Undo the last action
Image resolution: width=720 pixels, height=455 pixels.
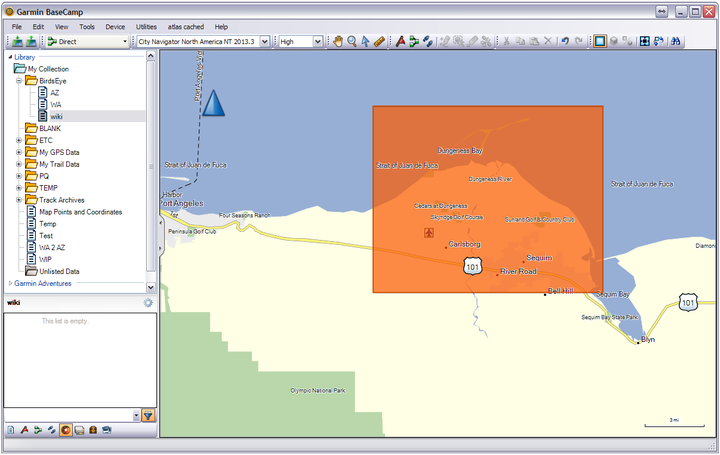tap(565, 41)
